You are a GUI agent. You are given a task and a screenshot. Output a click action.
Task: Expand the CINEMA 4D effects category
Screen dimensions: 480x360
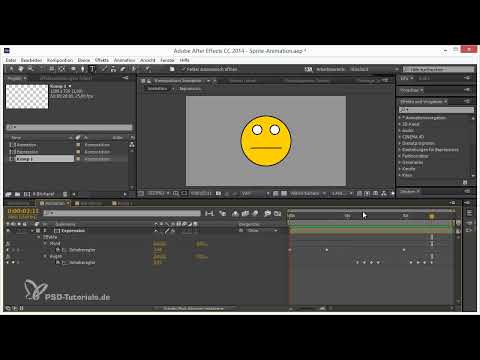[x=400, y=137]
